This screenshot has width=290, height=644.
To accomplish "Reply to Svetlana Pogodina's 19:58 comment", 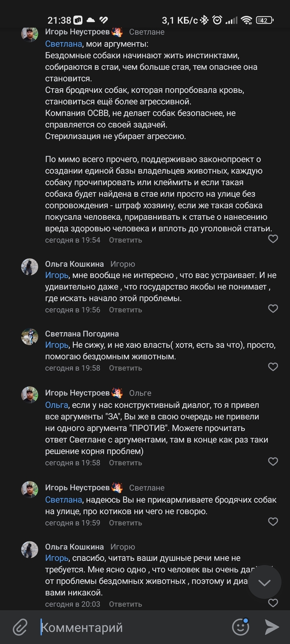I will click(x=125, y=368).
